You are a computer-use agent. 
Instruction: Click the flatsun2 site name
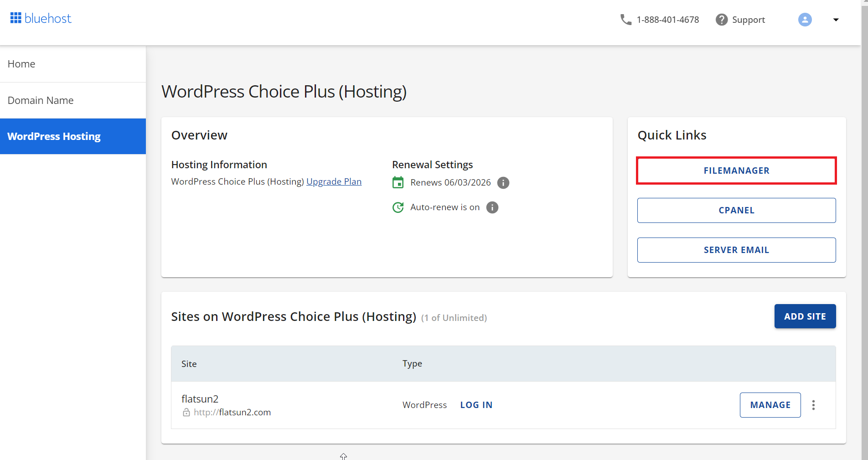pos(200,399)
